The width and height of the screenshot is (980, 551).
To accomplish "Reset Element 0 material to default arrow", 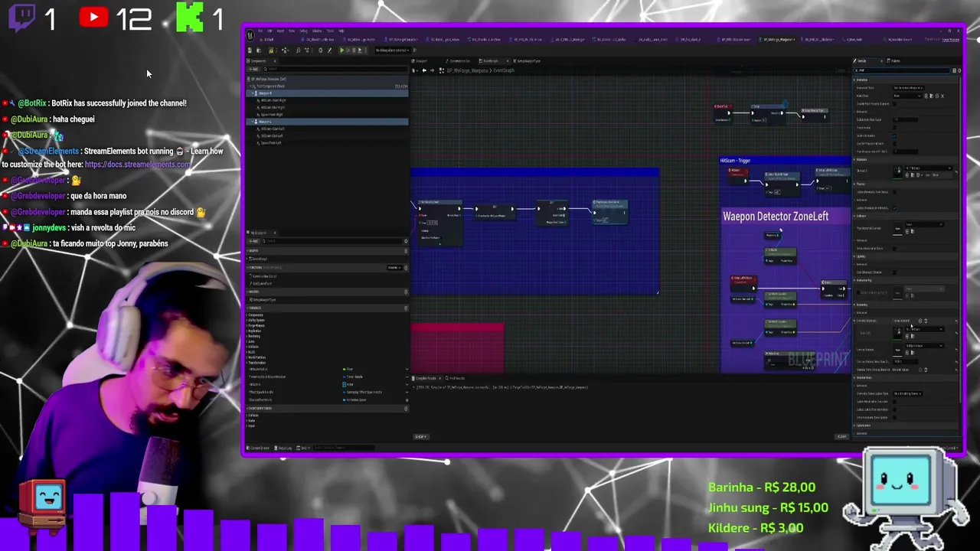I will [956, 172].
